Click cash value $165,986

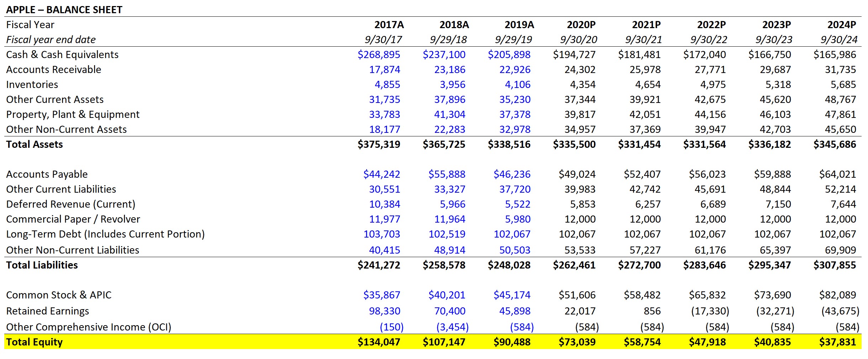835,54
